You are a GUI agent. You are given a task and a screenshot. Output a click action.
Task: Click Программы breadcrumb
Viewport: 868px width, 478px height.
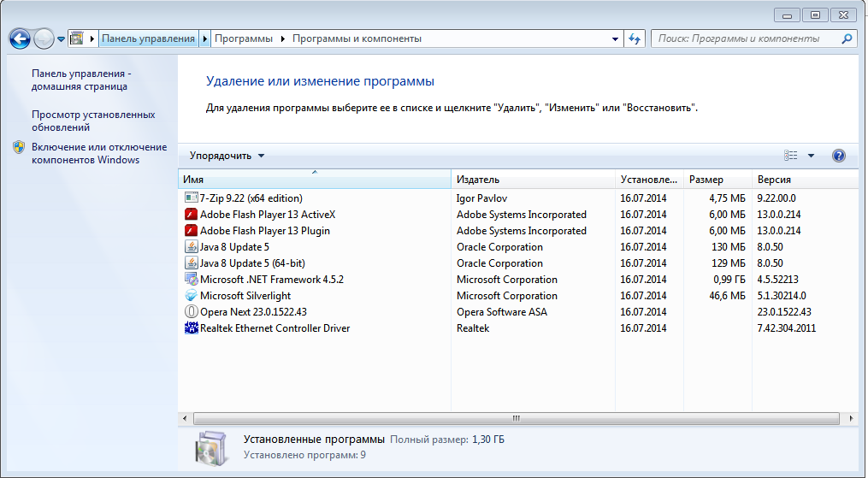point(244,38)
